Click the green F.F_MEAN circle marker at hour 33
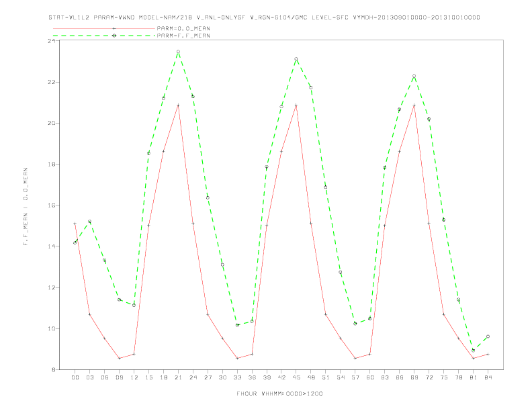 click(237, 325)
